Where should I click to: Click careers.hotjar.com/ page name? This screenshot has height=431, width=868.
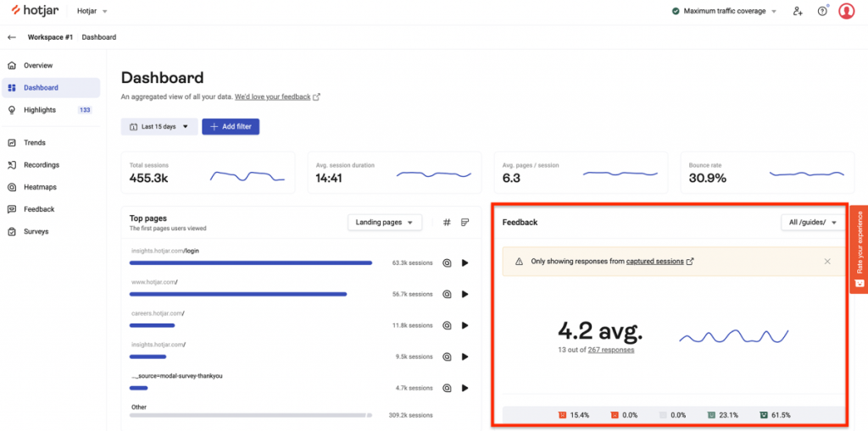pyautogui.click(x=158, y=313)
